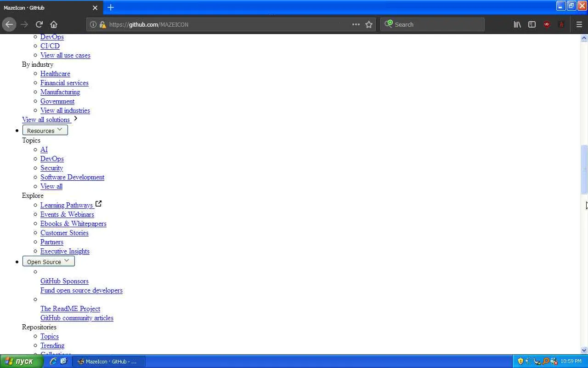Open the Topics link under Repositories
Viewport: 588px width, 368px height.
tap(50, 336)
